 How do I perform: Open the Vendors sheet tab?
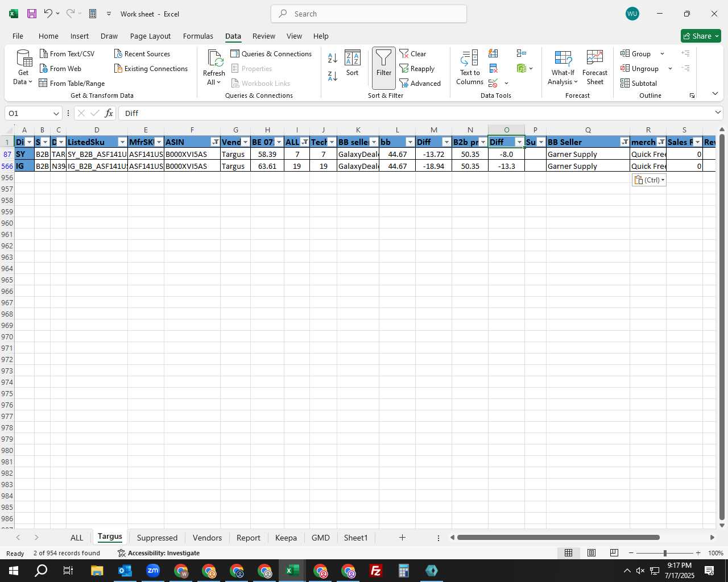(x=207, y=538)
